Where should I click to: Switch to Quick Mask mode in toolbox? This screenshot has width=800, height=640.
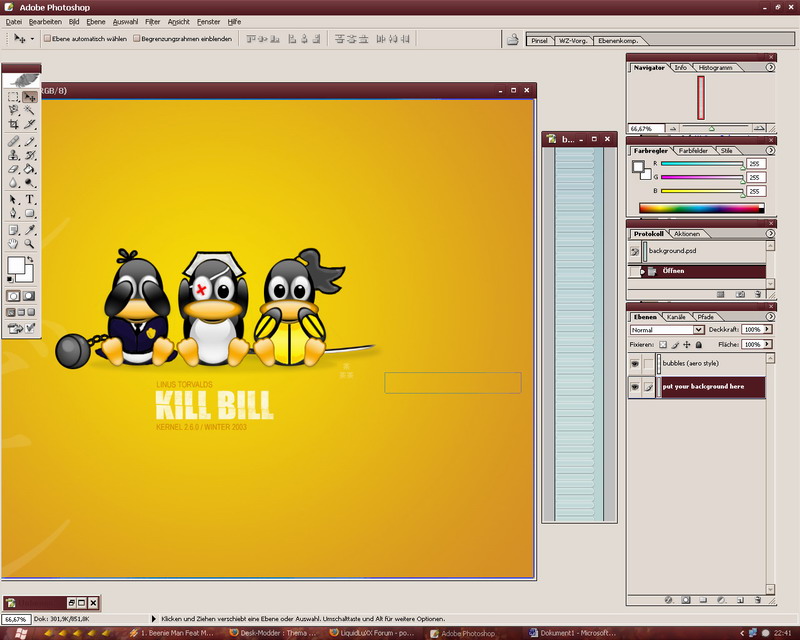(29, 296)
